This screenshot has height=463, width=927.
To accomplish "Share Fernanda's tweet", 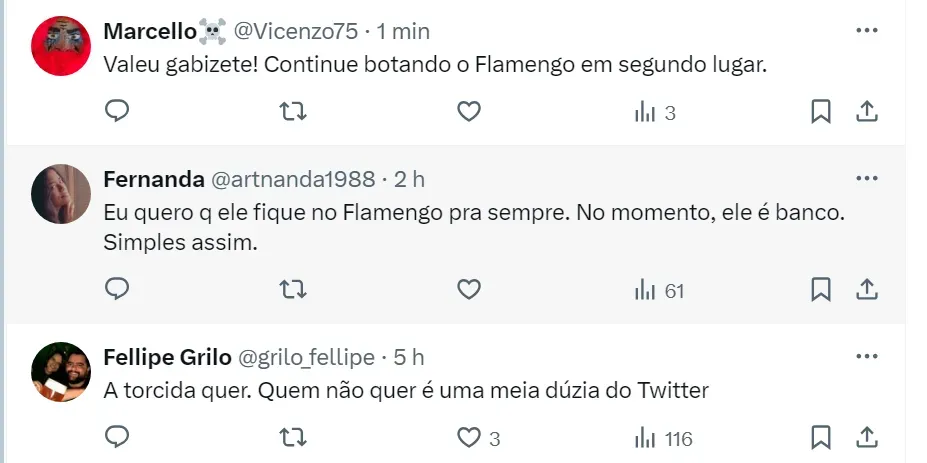I will pos(867,290).
